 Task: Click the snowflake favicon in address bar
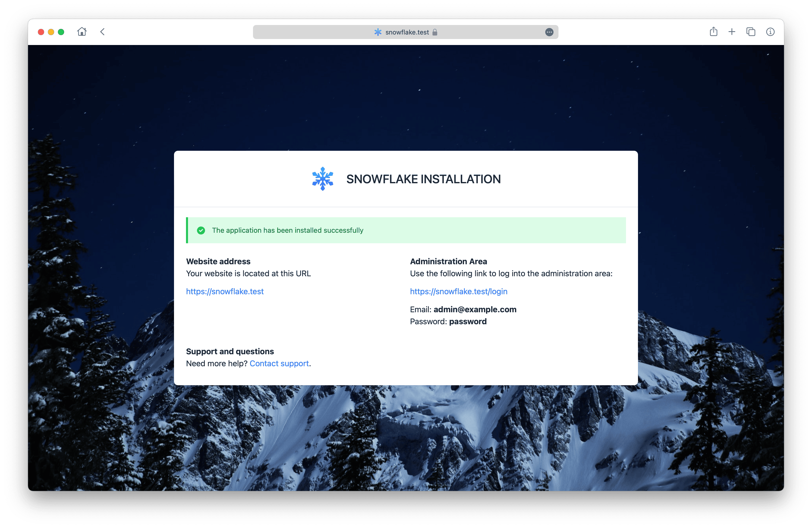tap(378, 32)
